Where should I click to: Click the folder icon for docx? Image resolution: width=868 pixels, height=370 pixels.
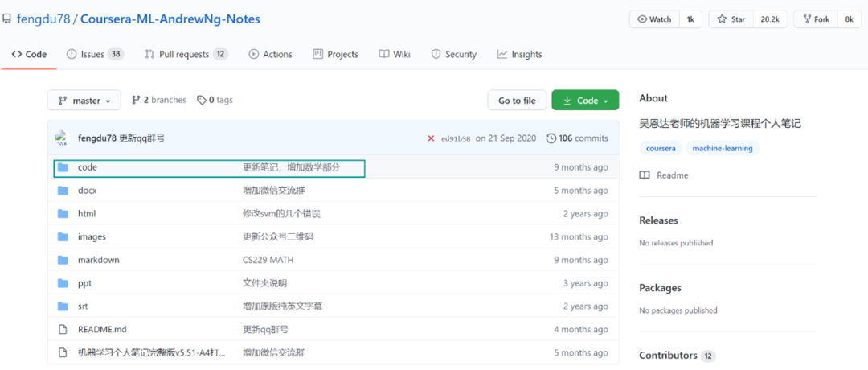click(x=63, y=191)
